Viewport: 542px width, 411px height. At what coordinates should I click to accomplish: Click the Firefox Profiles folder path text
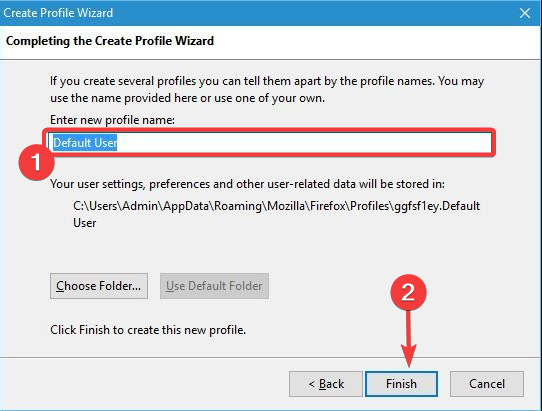277,206
